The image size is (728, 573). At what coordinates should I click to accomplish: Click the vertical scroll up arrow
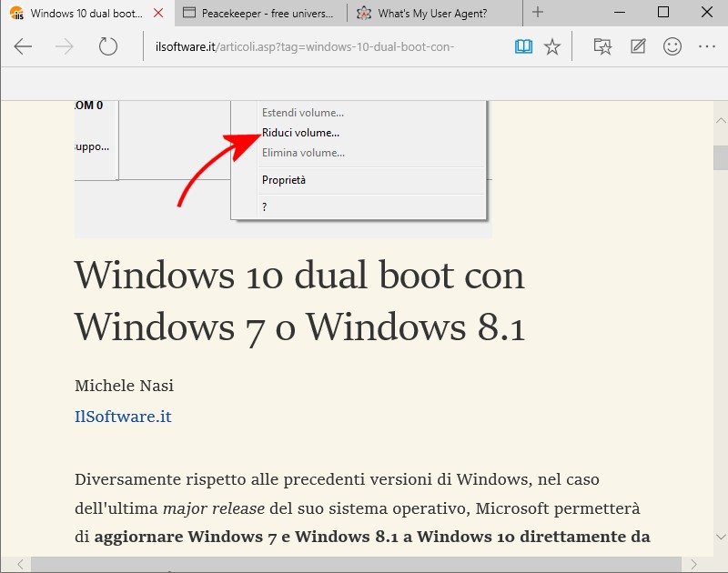(x=721, y=121)
